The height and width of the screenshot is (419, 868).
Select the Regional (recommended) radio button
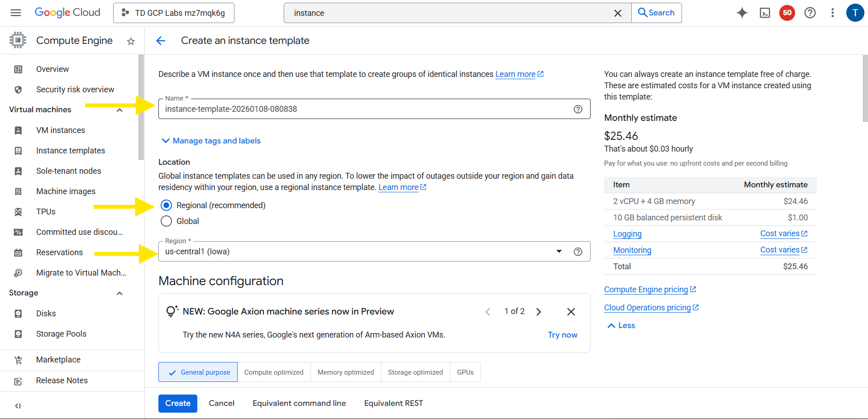coord(167,205)
